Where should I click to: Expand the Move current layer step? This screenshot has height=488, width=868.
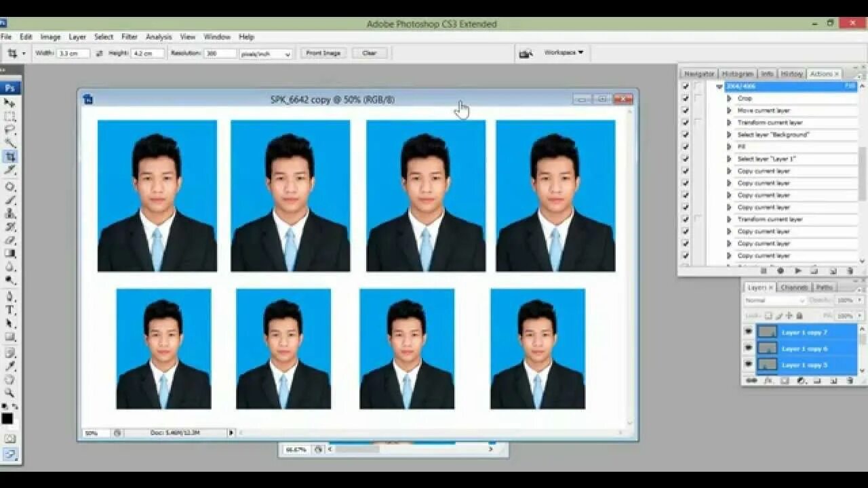[730, 110]
